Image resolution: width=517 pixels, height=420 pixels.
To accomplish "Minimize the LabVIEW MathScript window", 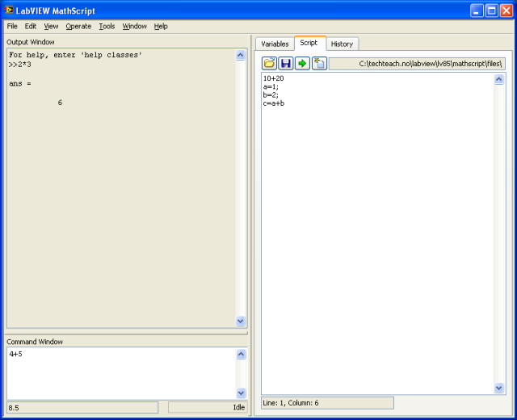I will [x=477, y=10].
